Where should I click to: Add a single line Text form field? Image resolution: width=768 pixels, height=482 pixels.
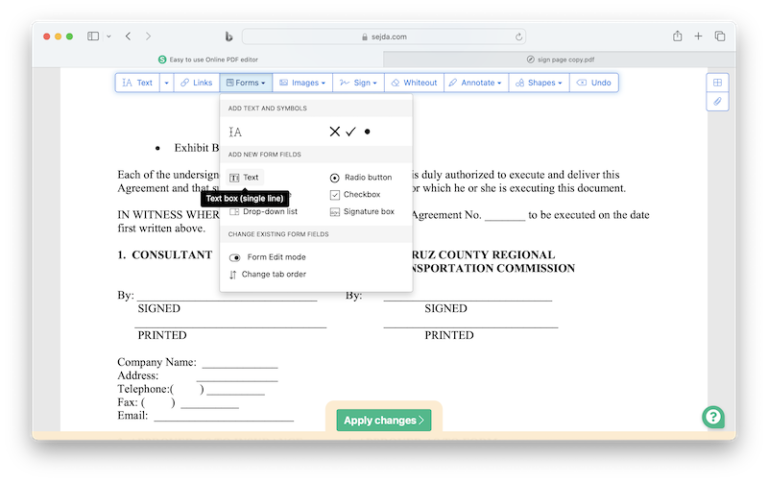pyautogui.click(x=244, y=177)
